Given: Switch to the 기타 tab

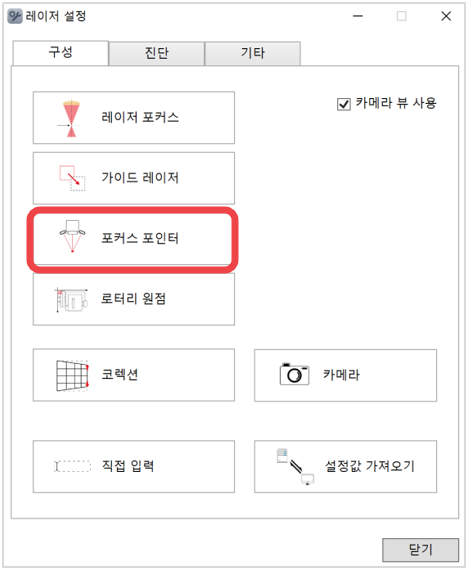Looking at the screenshot, I should [253, 53].
